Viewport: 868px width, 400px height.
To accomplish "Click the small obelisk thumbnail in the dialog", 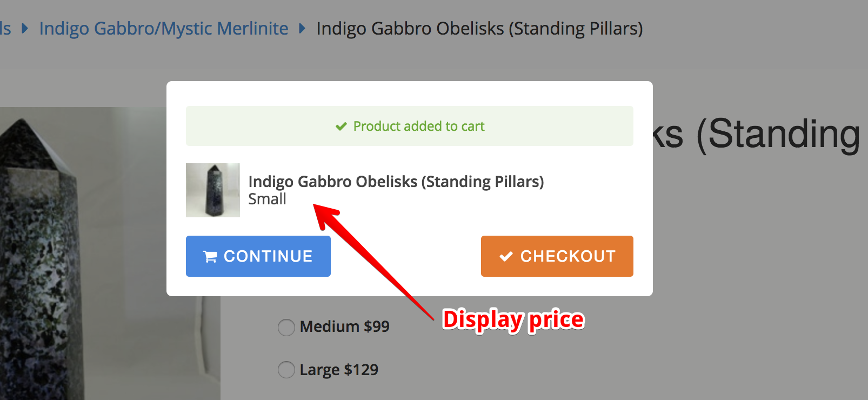I will pyautogui.click(x=213, y=190).
